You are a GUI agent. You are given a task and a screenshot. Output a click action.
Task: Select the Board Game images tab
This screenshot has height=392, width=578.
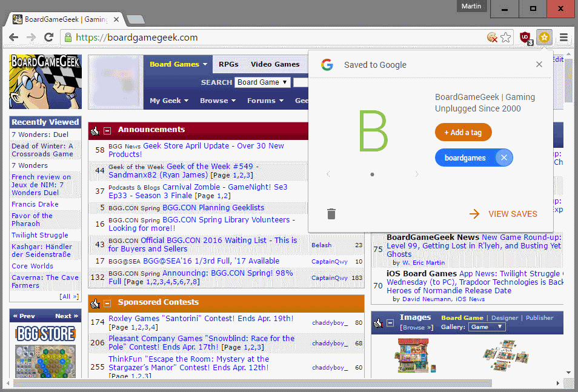click(x=462, y=317)
